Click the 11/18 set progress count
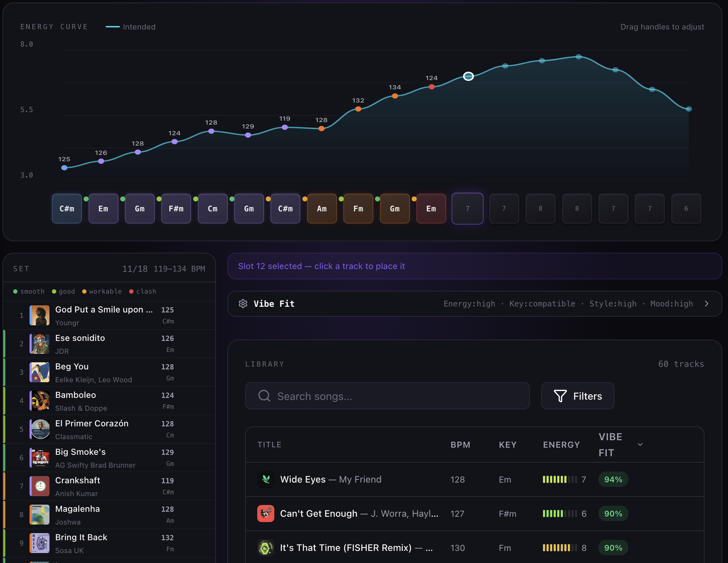Image resolution: width=728 pixels, height=563 pixels. point(135,269)
